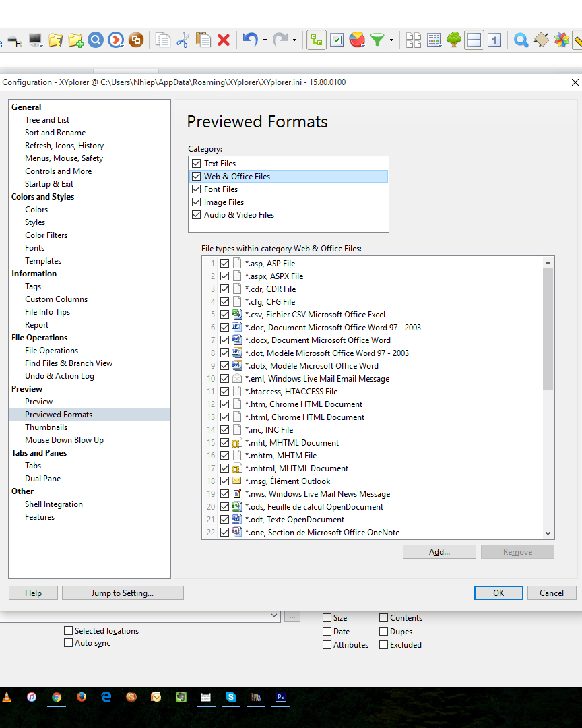
Task: Open the Undo history dropdown arrow
Action: (x=265, y=40)
